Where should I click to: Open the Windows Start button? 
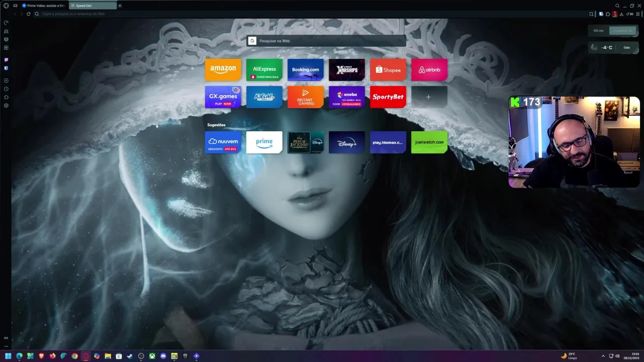(8, 356)
